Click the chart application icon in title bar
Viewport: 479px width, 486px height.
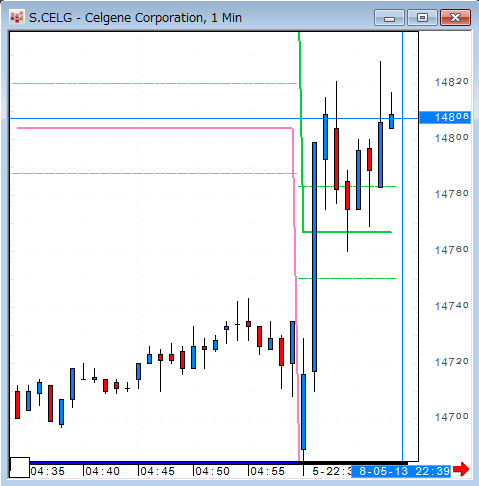point(17,17)
